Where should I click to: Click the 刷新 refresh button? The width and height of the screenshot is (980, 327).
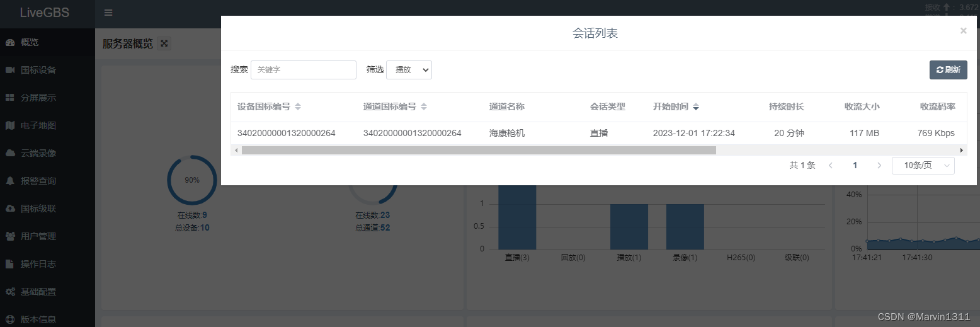[x=949, y=70]
